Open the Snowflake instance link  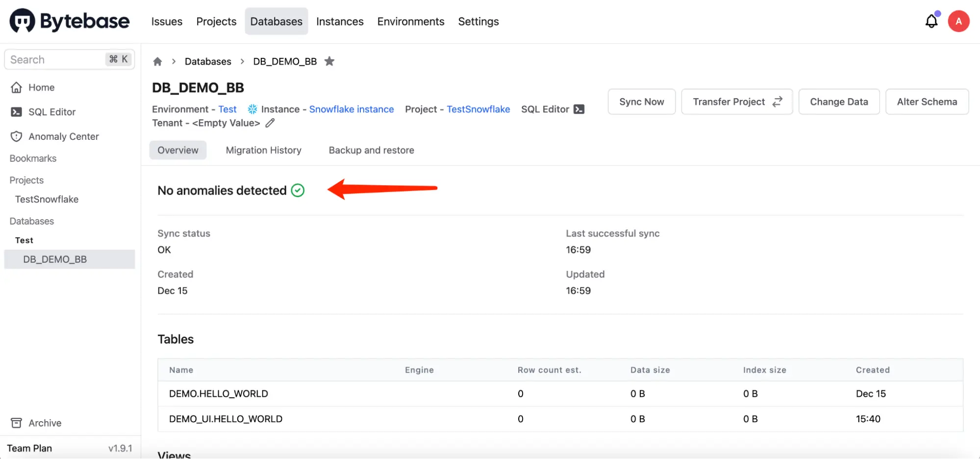point(352,109)
